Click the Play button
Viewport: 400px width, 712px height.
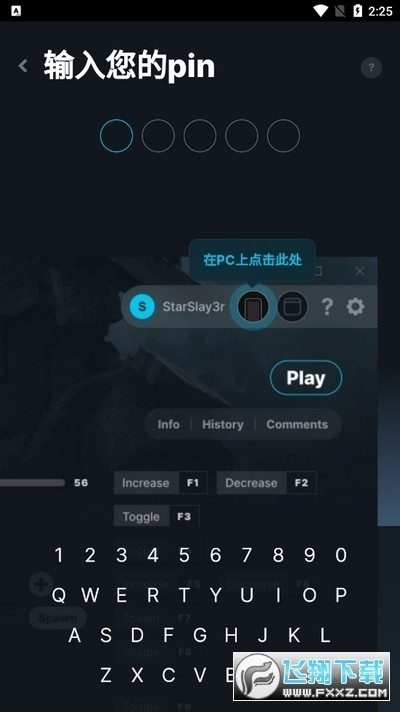[306, 378]
